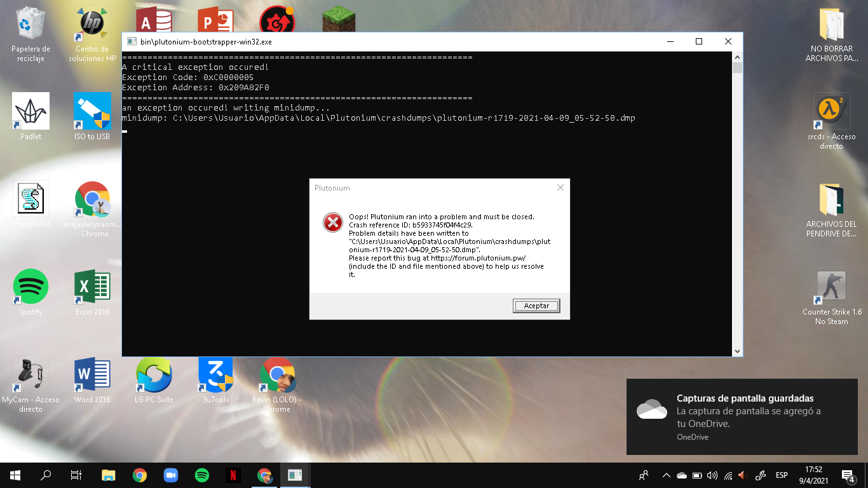Open LG PC Suite desktop shortcut
The height and width of the screenshot is (488, 868).
tap(154, 380)
